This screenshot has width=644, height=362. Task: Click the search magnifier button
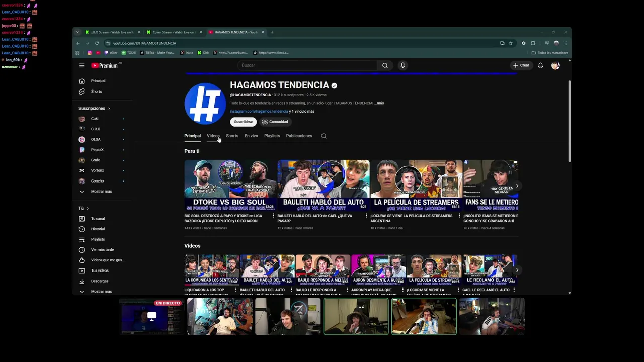(x=385, y=65)
